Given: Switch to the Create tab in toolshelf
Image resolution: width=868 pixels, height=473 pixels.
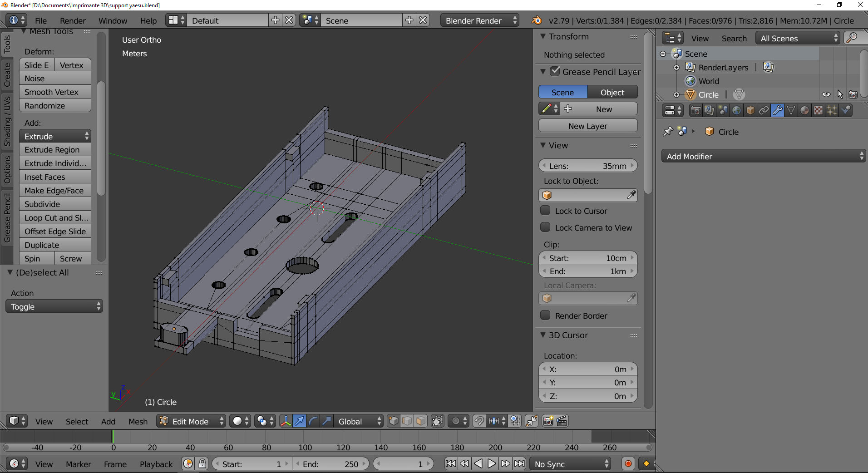Looking at the screenshot, I should click(7, 74).
